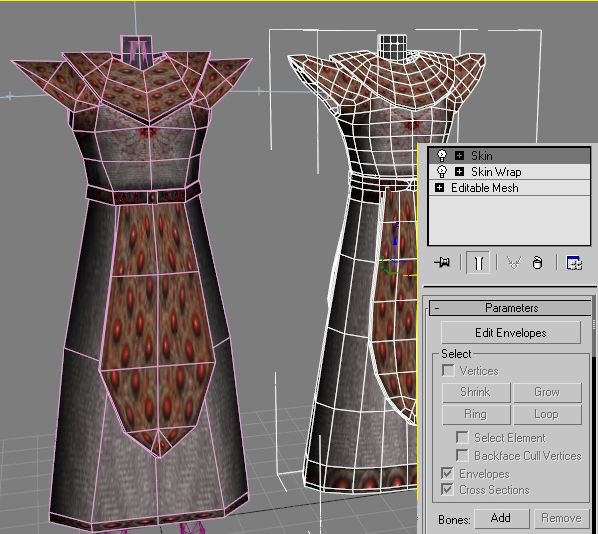Uncheck the Envelopes checkbox
The image size is (598, 534).
(x=447, y=473)
